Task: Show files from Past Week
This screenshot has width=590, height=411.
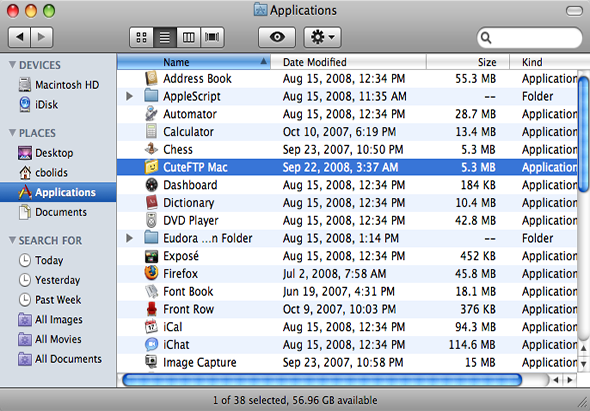Action: (58, 300)
